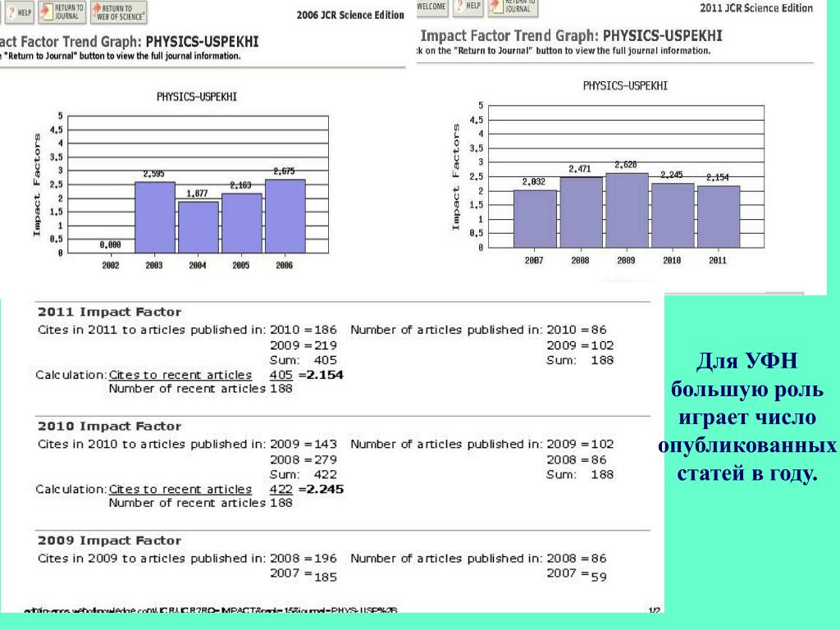Click the 2011 bar labeled 2.154

point(719,217)
